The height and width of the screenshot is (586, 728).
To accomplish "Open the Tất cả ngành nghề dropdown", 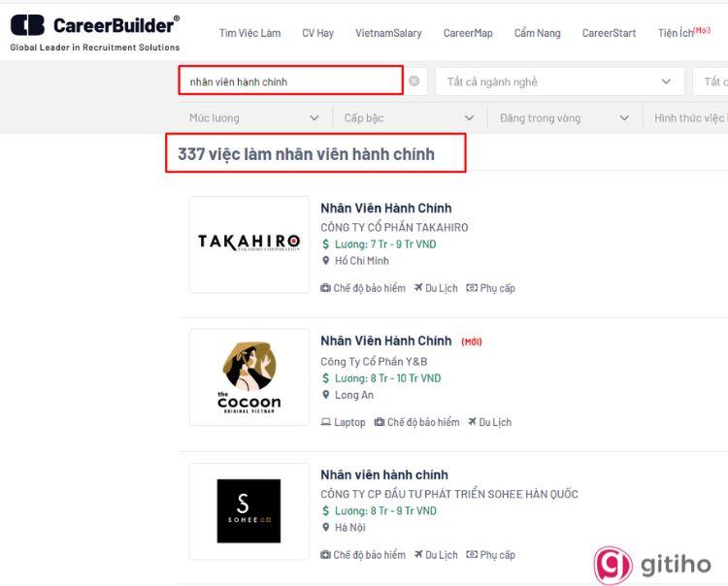I will (559, 81).
